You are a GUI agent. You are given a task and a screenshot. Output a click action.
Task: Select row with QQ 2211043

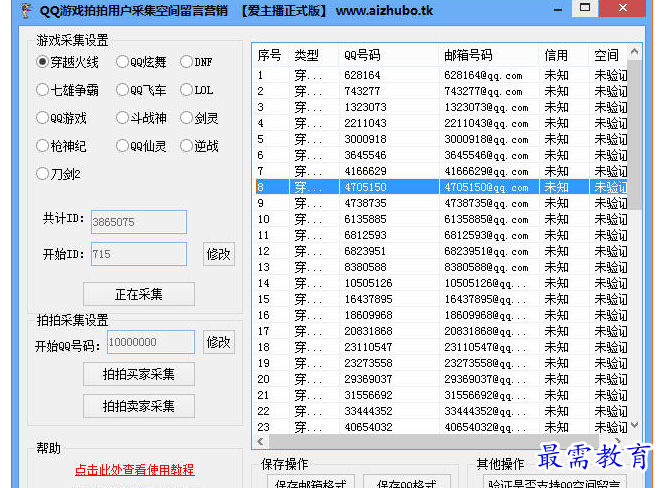click(440, 123)
